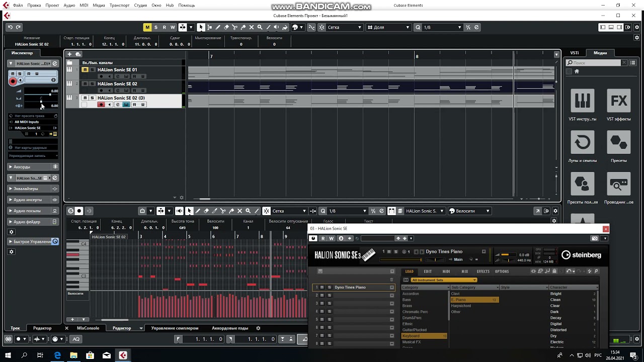Open File Browser media tile
The height and width of the screenshot is (362, 644).
619,188
